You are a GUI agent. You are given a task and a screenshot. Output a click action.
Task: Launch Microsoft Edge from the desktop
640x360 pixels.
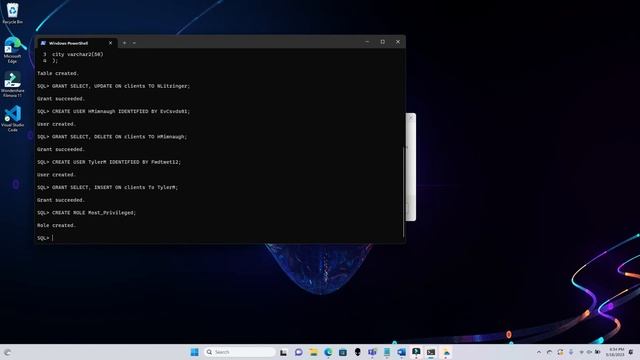[12, 50]
